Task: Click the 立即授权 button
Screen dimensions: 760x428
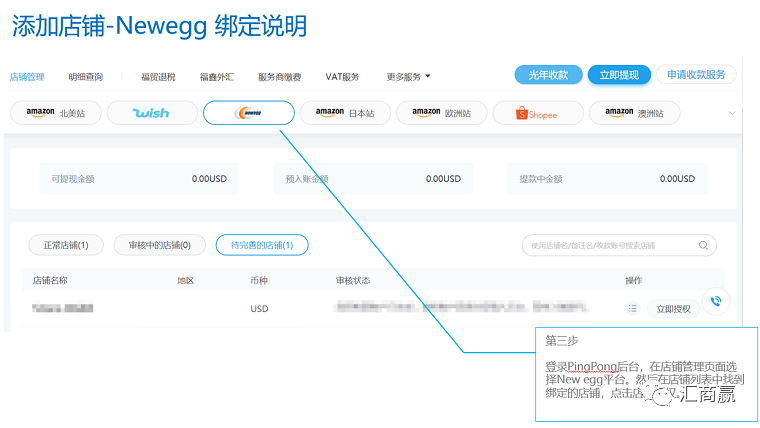Action: tap(673, 309)
